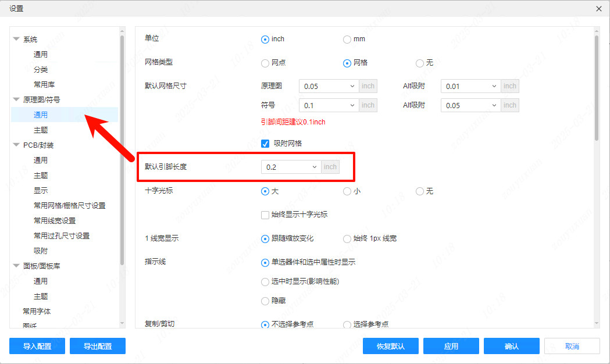Apply changes with the 应用 button
Screen dimensions: 610x364
point(451,346)
